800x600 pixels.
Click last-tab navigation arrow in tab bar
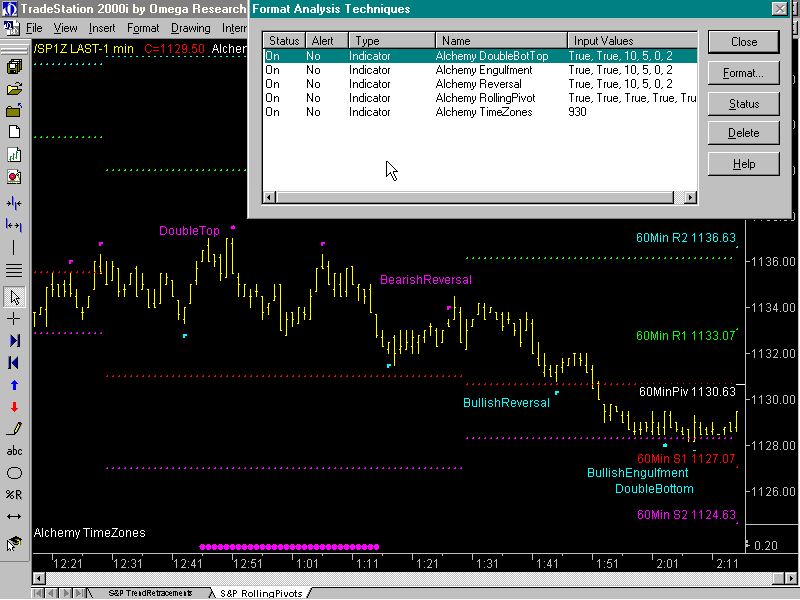pos(80,593)
